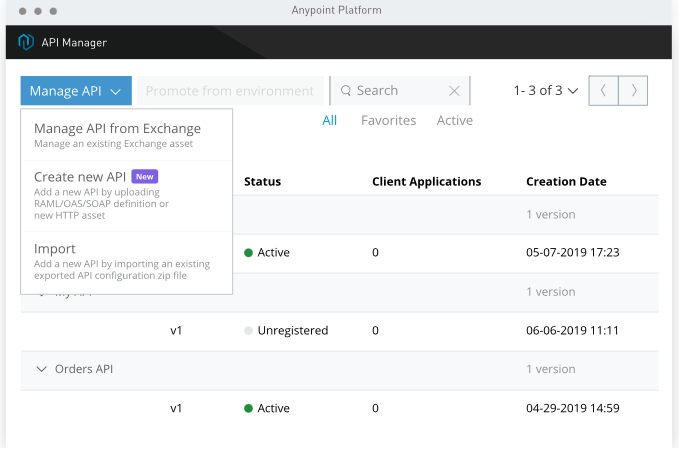
Task: Choose Create new API menu entry
Action: 80,176
